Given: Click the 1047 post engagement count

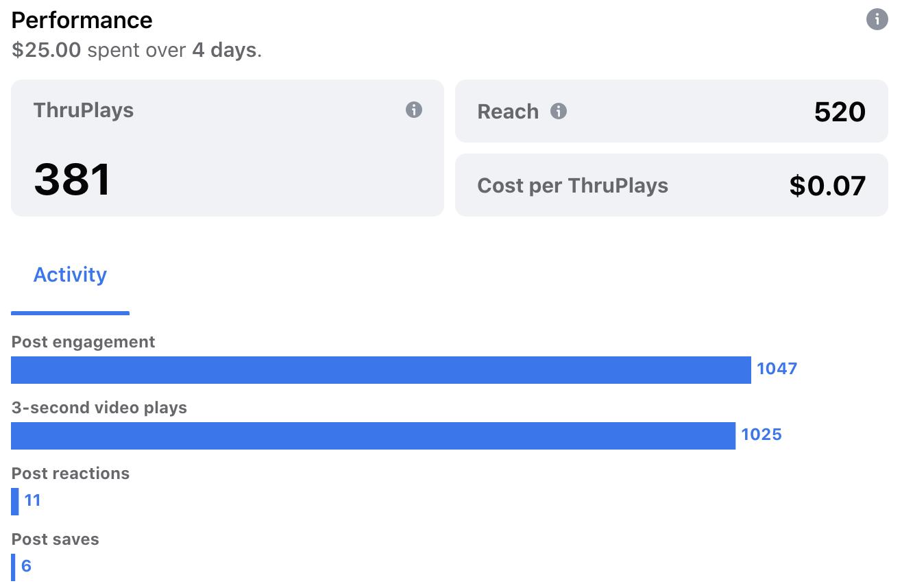Looking at the screenshot, I should [777, 369].
